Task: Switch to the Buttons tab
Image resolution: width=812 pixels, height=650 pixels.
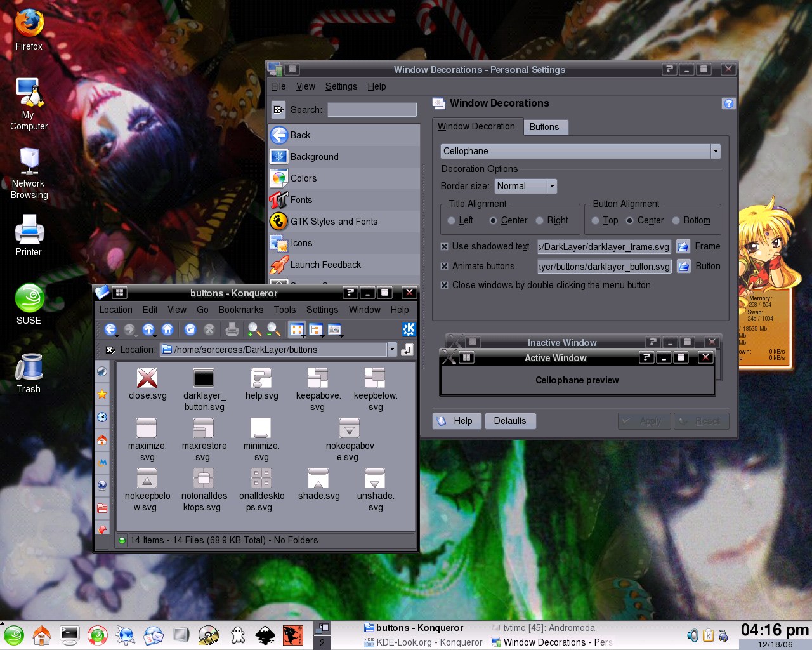Action: (x=544, y=127)
